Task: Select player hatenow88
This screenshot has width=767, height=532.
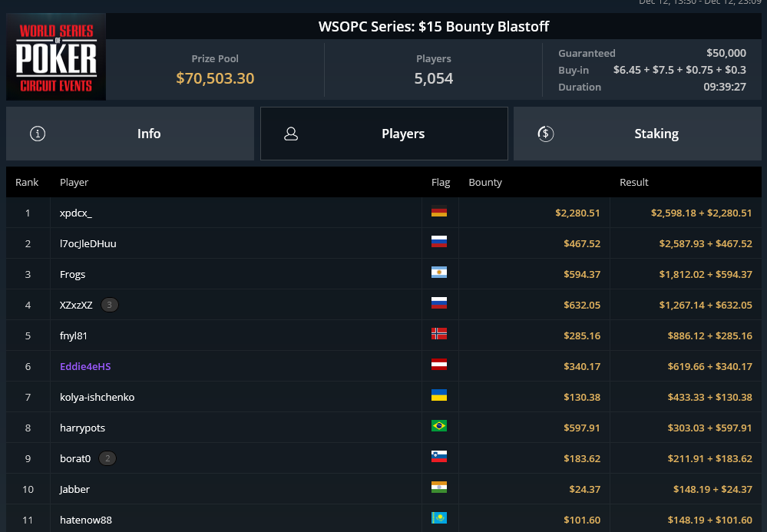Action: point(85,520)
